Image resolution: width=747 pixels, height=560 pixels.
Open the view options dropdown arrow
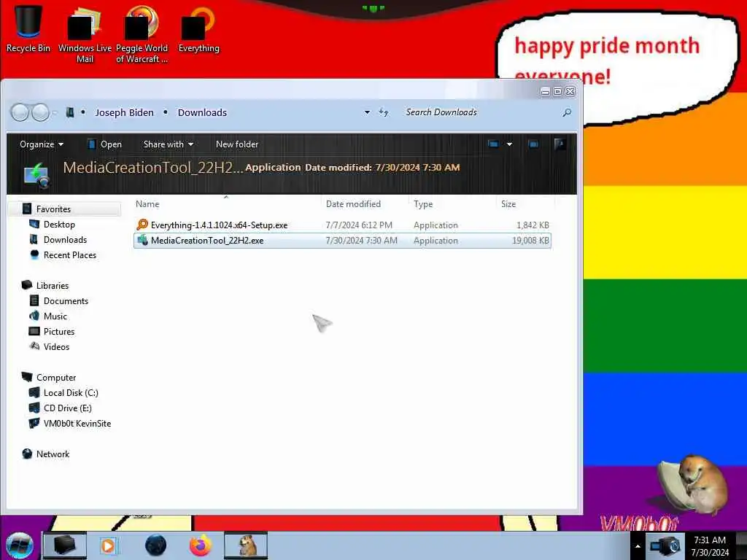coord(509,144)
